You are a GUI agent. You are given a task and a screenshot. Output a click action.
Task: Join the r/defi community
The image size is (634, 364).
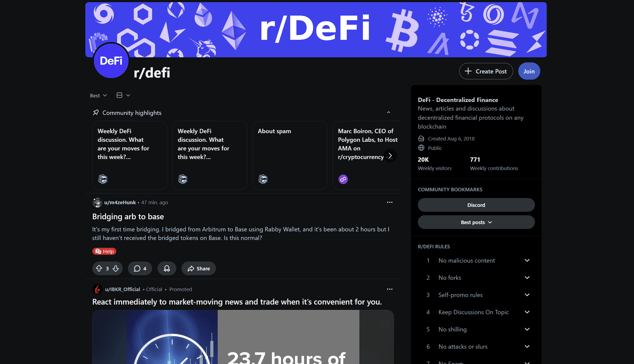click(529, 71)
